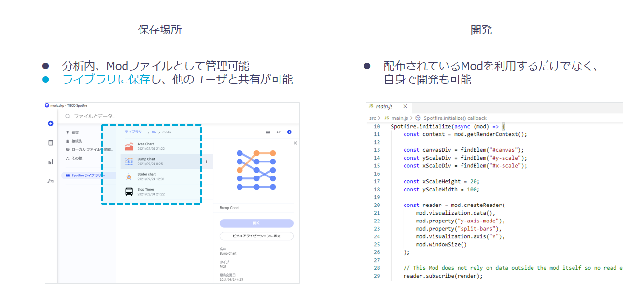This screenshot has width=644, height=294.
Task: Click the 保存場所 slide heading
Action: pos(160,29)
